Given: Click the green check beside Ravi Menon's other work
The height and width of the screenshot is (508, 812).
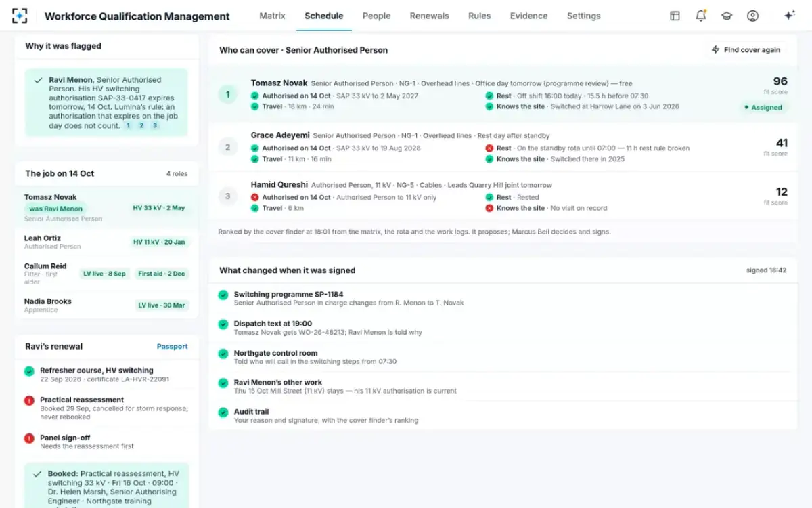Looking at the screenshot, I should click(x=223, y=383).
